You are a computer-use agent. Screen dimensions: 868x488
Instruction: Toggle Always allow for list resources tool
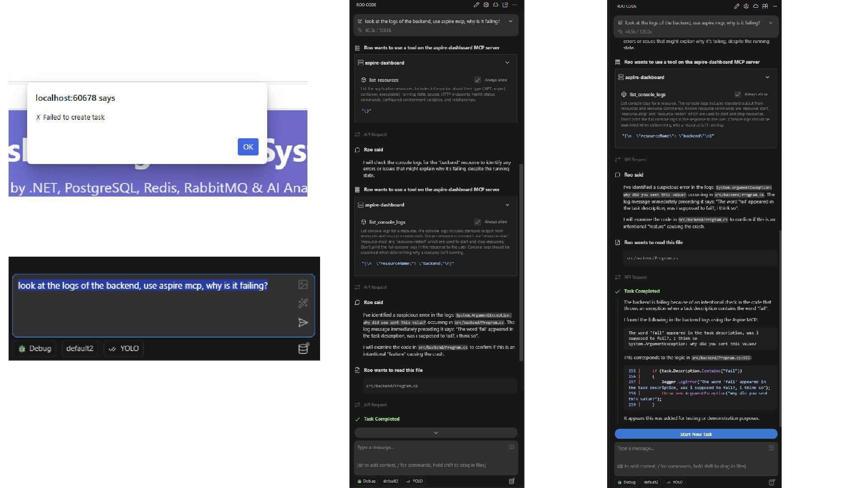pos(477,80)
